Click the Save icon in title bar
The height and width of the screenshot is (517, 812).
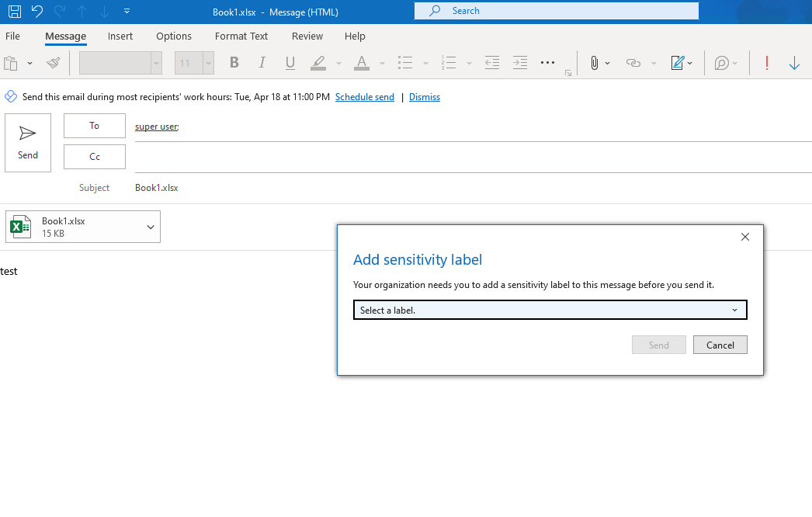tap(15, 12)
